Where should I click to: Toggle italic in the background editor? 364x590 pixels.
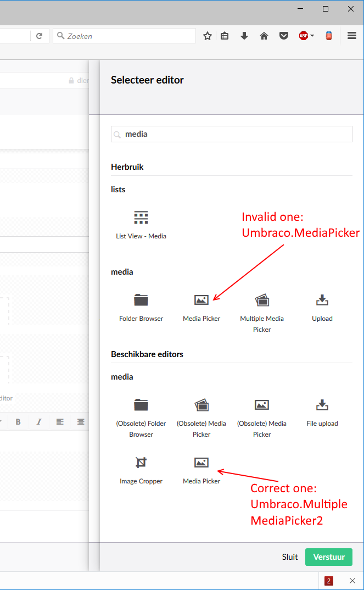(x=39, y=422)
